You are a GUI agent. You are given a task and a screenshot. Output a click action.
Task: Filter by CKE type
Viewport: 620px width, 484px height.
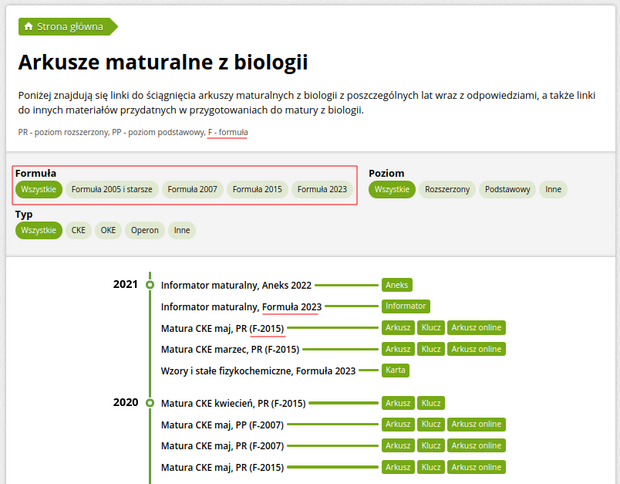click(x=78, y=231)
